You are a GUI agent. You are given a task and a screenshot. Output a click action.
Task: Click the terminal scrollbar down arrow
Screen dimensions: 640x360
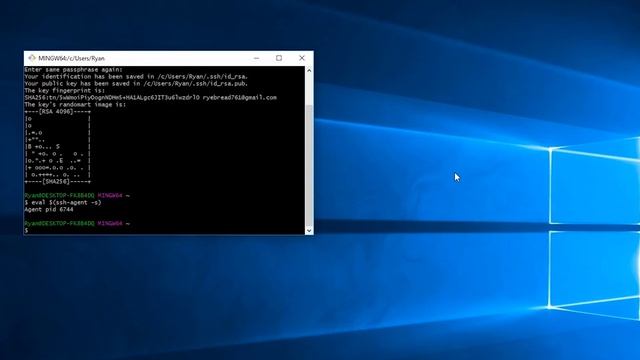309,230
